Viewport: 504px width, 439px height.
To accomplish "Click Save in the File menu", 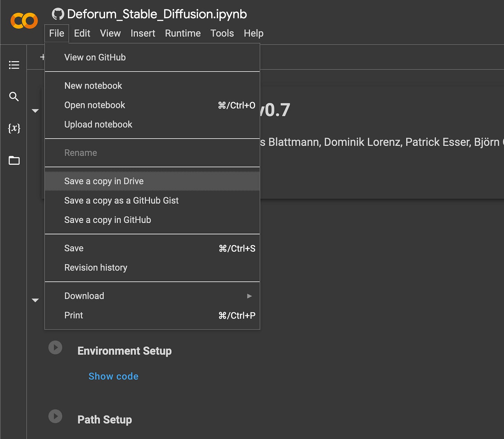I will [152, 248].
